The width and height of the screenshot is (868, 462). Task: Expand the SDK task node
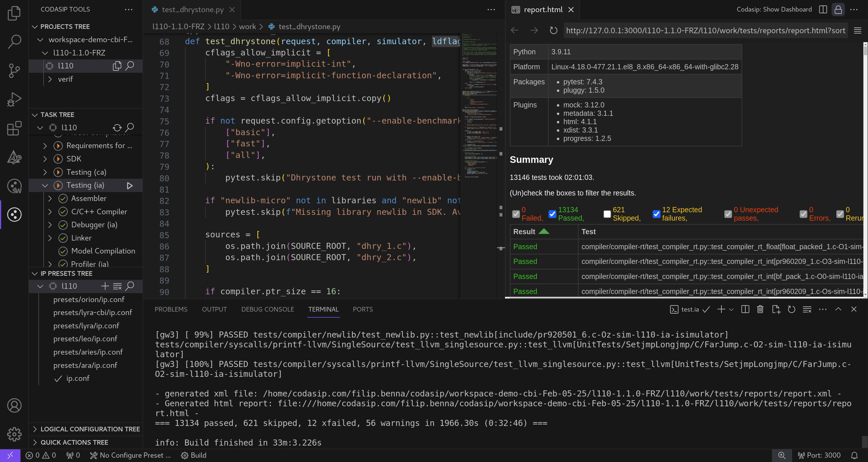45,159
